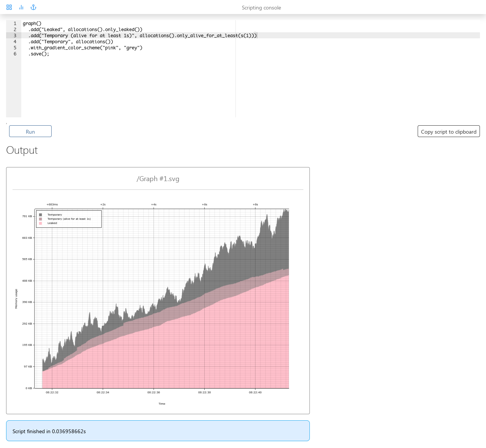Copy script to clipboard
This screenshot has height=448, width=486.
[x=448, y=131]
